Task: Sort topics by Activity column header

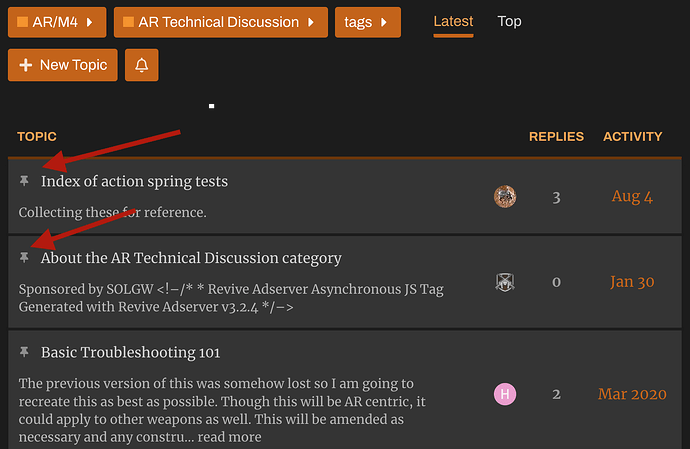Action: coord(632,136)
